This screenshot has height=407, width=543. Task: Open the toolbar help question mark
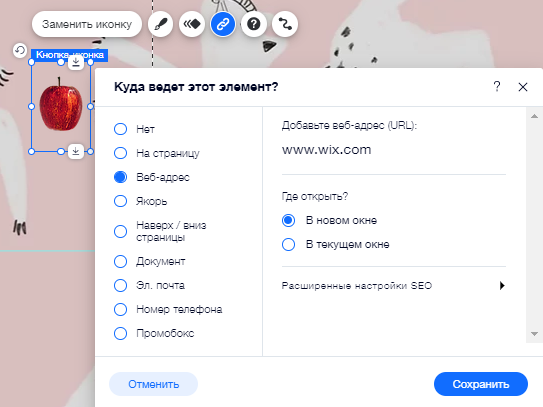pyautogui.click(x=253, y=24)
